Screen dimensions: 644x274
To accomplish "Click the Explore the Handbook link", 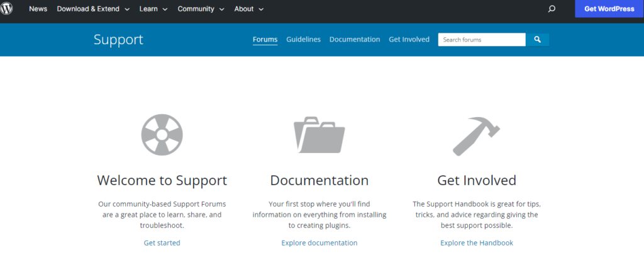I will 476,243.
